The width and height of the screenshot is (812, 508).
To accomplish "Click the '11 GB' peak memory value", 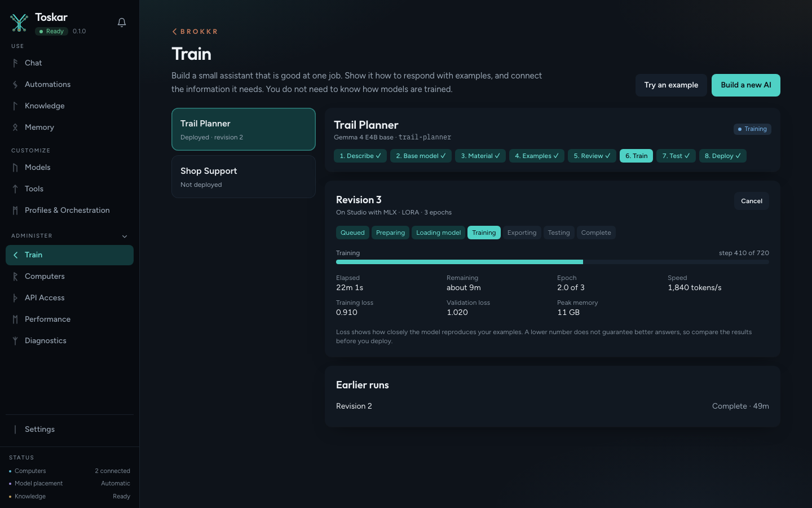I will (x=568, y=313).
